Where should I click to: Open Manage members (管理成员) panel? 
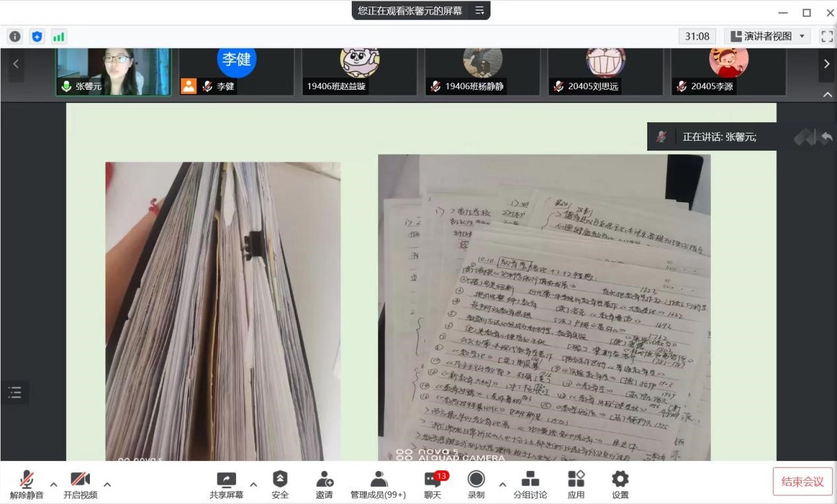click(x=378, y=484)
